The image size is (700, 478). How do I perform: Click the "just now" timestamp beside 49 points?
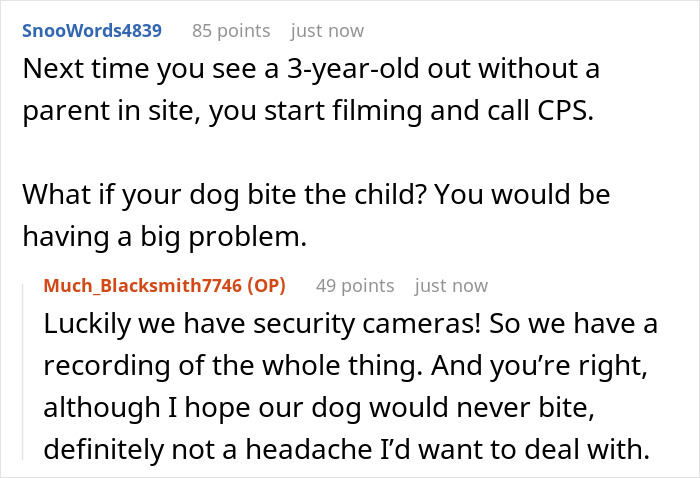[x=451, y=286]
